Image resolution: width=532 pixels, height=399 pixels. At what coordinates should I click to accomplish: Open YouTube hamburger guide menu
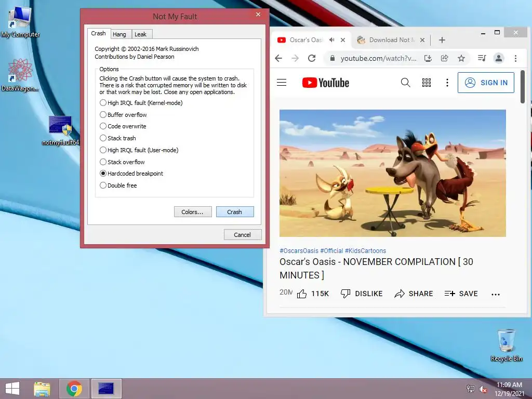282,83
